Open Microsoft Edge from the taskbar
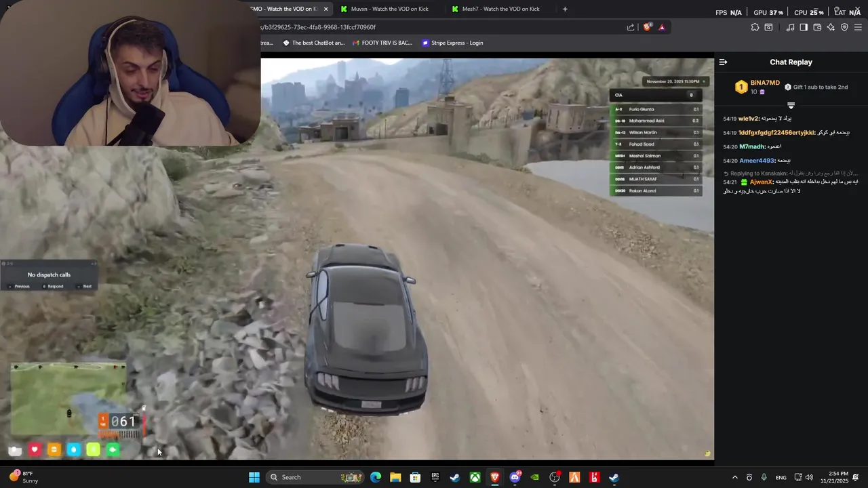This screenshot has width=868, height=488. [x=376, y=477]
